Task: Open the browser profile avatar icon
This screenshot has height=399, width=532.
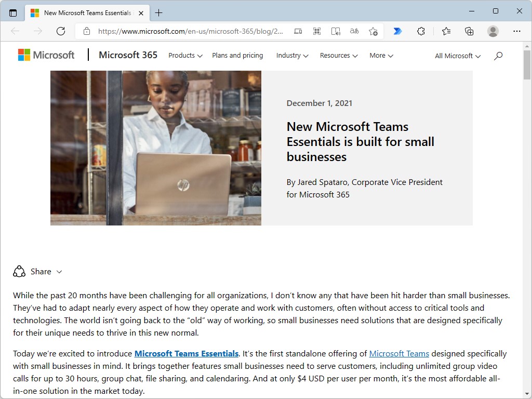Action: coord(493,31)
